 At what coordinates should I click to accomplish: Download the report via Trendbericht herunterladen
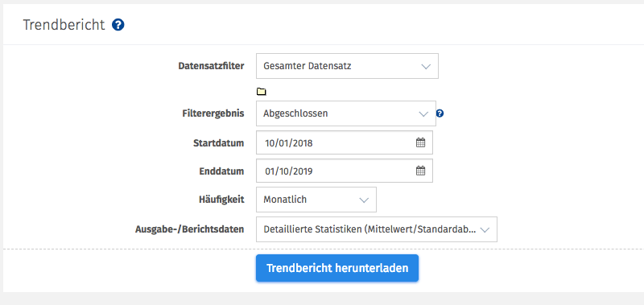tap(337, 268)
